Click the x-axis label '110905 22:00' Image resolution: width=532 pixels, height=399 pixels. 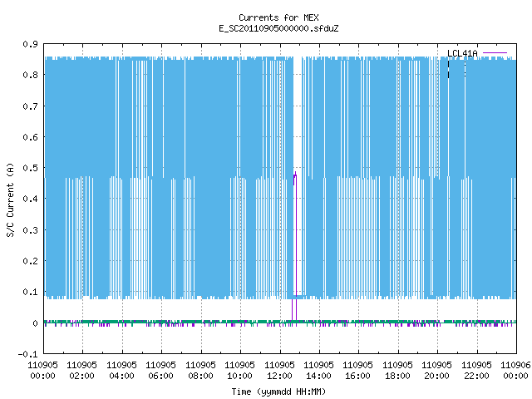click(476, 371)
